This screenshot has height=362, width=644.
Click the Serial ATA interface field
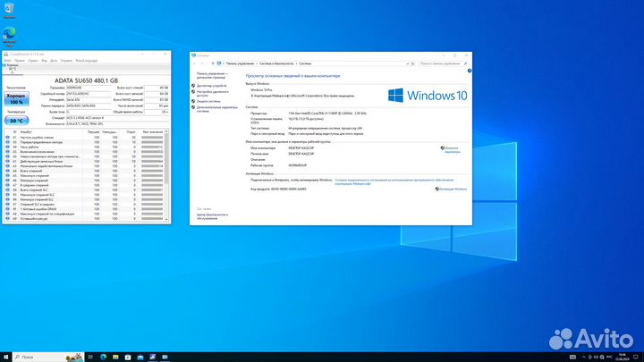coord(89,100)
